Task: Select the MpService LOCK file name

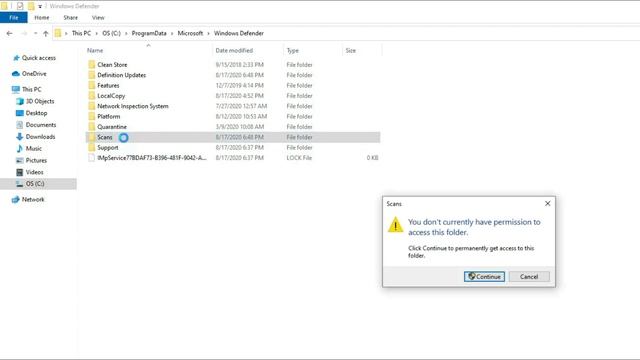Action: click(x=152, y=158)
